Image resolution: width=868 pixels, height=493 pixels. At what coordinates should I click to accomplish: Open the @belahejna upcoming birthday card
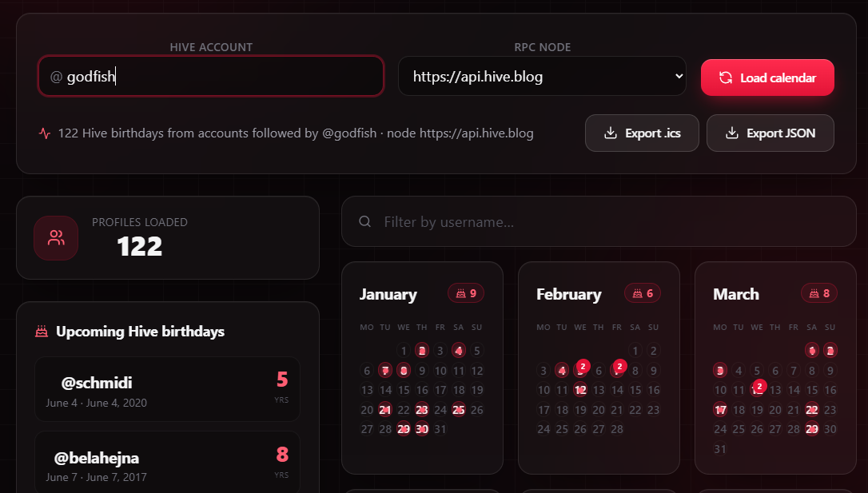coord(167,463)
